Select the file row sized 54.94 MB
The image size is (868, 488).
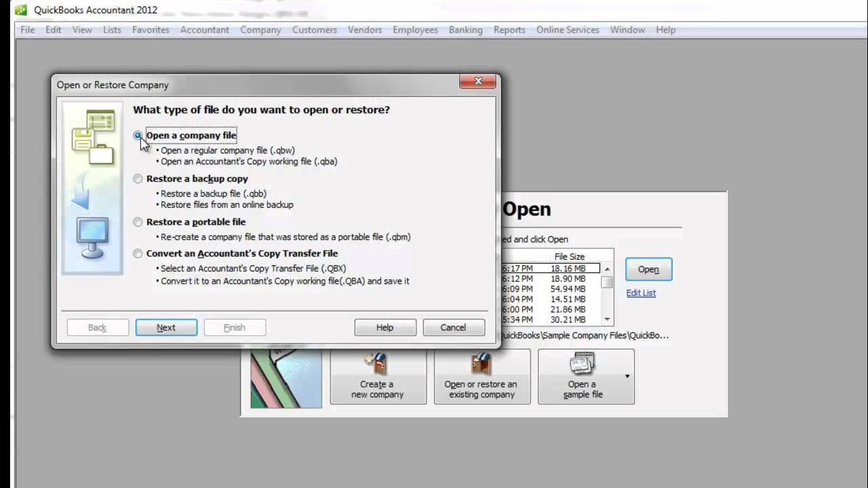coord(551,289)
